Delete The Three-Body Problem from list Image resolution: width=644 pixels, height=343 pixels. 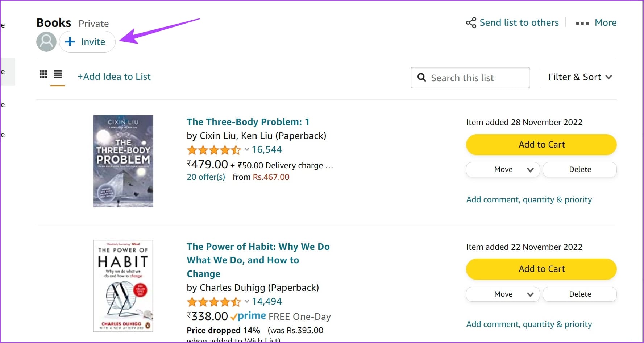pyautogui.click(x=580, y=169)
